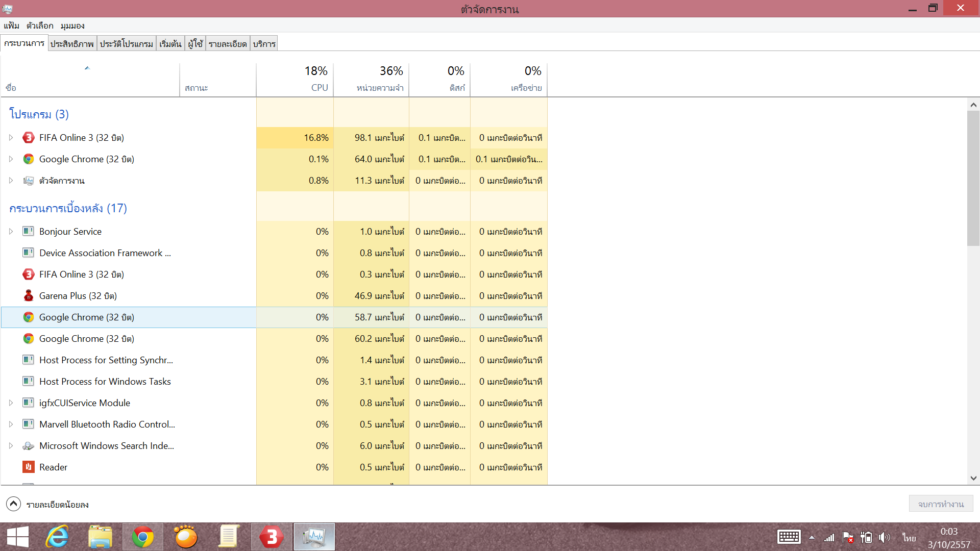Click Host Process for Setting Synchr icon
Screen dimensions: 980x551
tap(29, 360)
